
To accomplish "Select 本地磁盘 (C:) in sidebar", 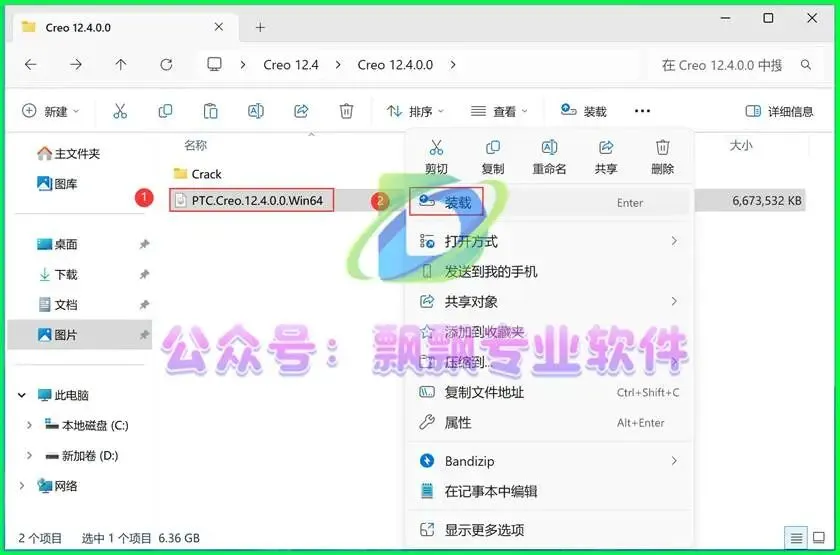I will pos(87,425).
